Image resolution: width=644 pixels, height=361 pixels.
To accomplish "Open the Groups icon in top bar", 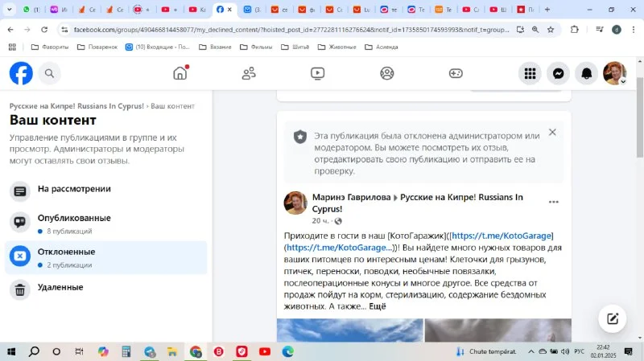I will click(387, 73).
